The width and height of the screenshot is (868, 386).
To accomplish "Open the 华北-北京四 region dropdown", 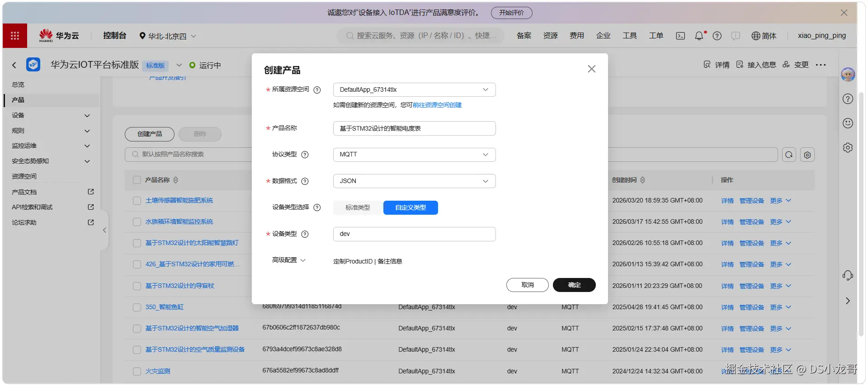I will (x=167, y=36).
